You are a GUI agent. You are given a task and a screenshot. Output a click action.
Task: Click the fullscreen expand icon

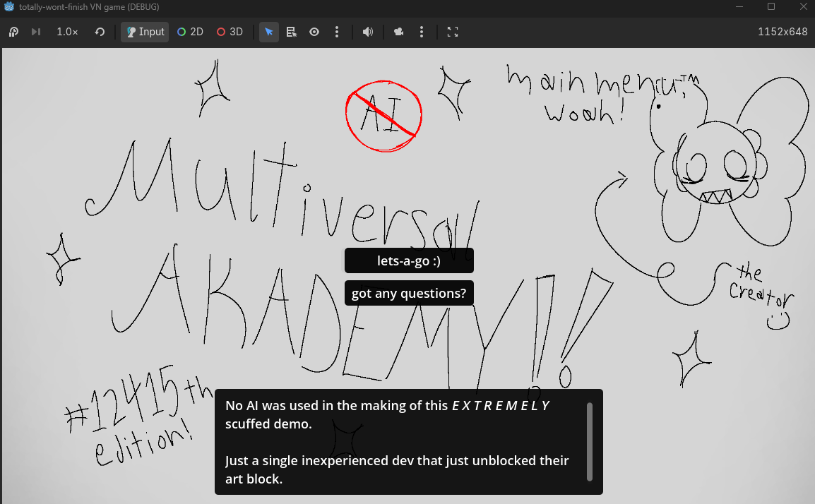[453, 32]
